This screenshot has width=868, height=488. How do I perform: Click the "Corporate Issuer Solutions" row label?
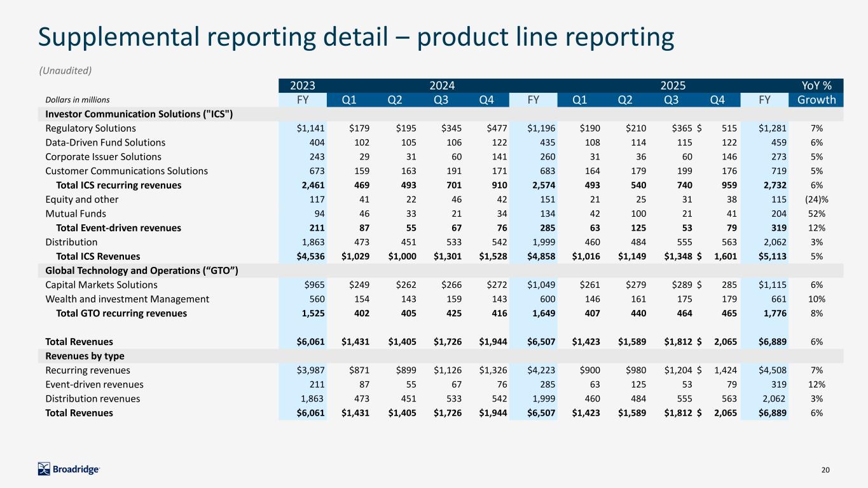click(x=103, y=156)
